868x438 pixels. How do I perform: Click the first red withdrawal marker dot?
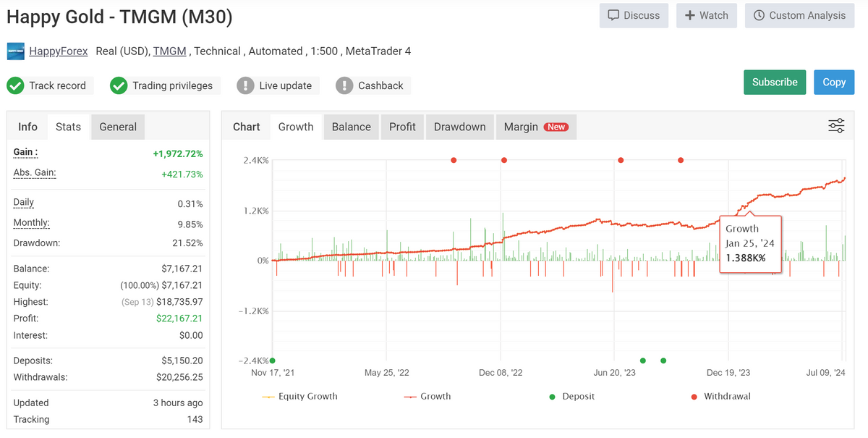(454, 160)
